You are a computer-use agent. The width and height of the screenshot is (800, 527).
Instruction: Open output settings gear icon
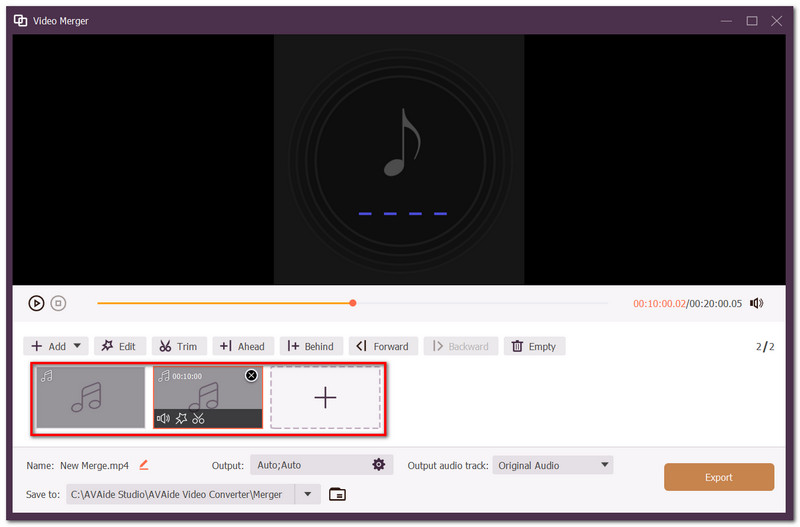click(x=379, y=465)
